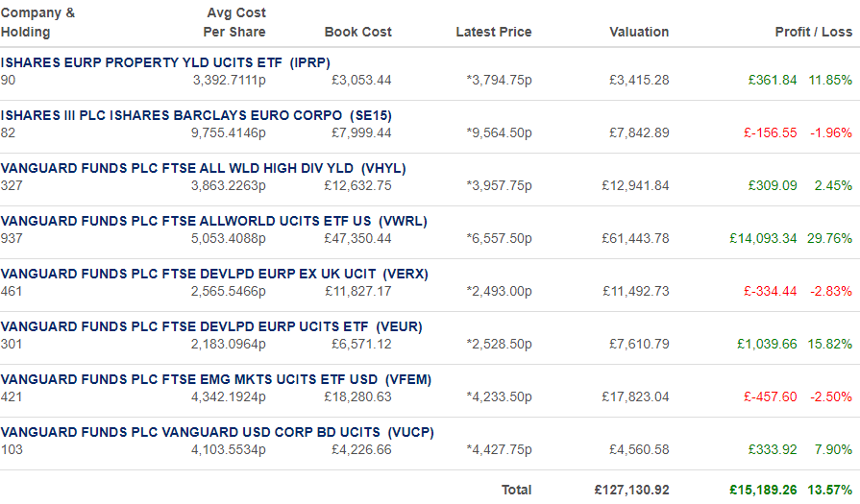Select the VANGUARD FTSE ALL WLD HIGH DIV YLD (VHYL) fund
The height and width of the screenshot is (504, 860).
204,168
